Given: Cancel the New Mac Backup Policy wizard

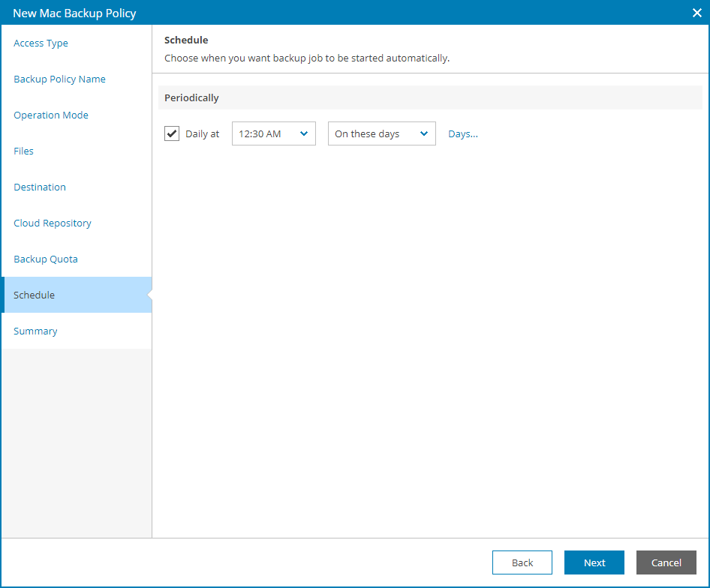Looking at the screenshot, I should [x=666, y=562].
